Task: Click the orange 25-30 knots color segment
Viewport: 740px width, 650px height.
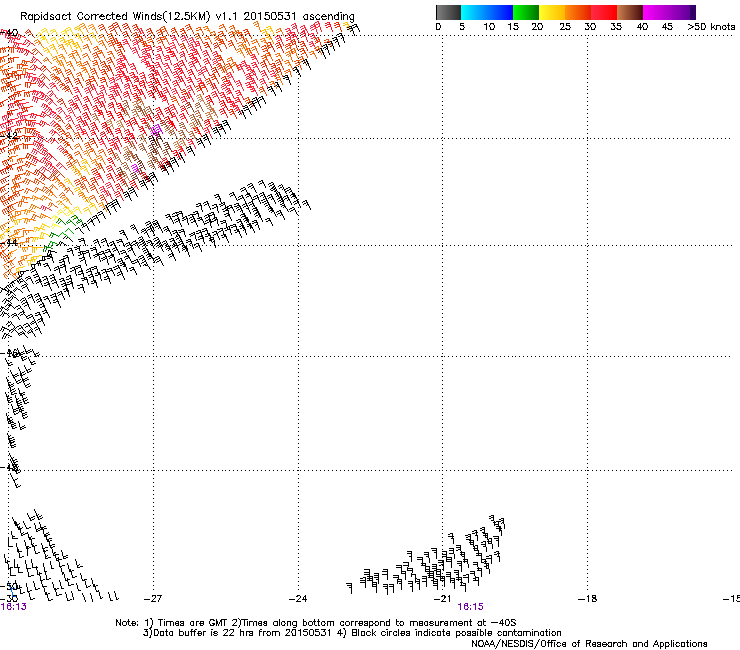Action: (x=578, y=12)
